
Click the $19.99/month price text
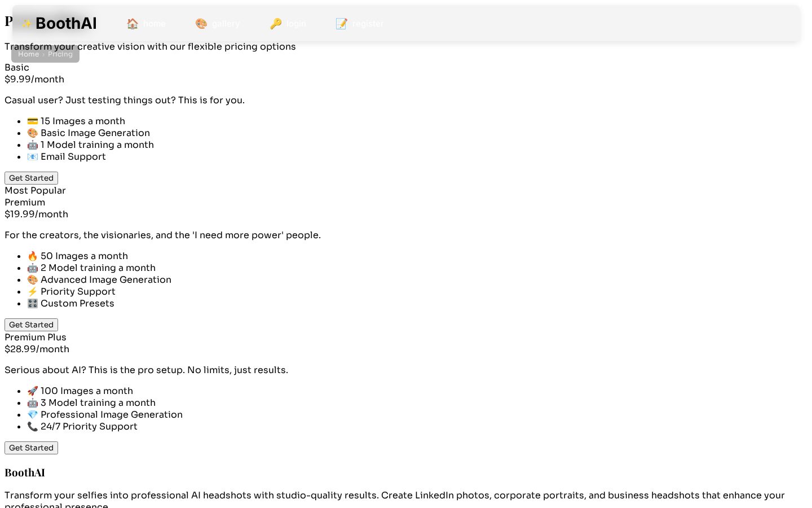tap(36, 214)
